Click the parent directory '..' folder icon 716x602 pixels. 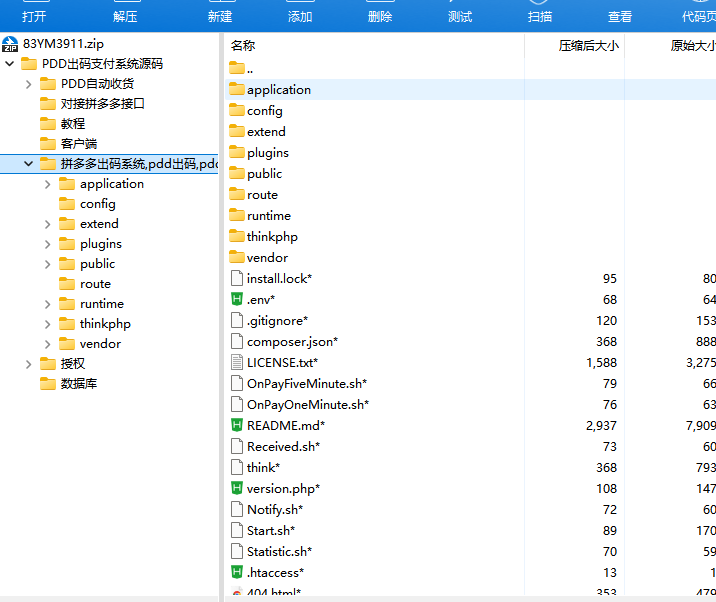237,68
